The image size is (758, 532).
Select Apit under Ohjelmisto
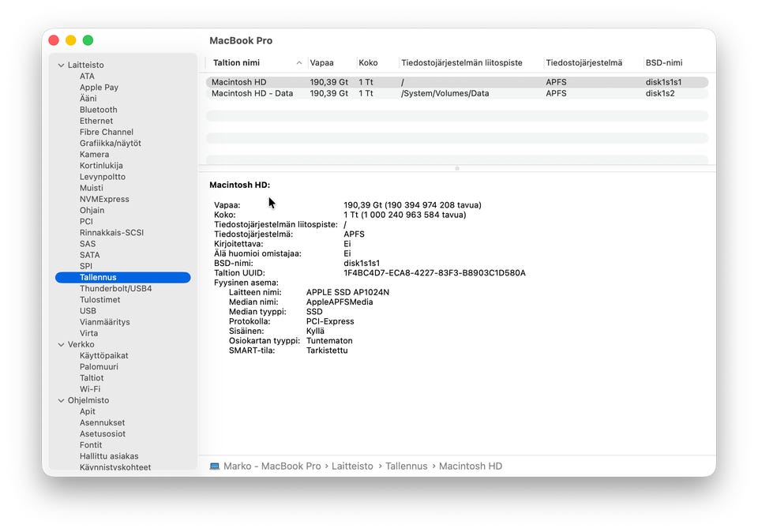88,412
